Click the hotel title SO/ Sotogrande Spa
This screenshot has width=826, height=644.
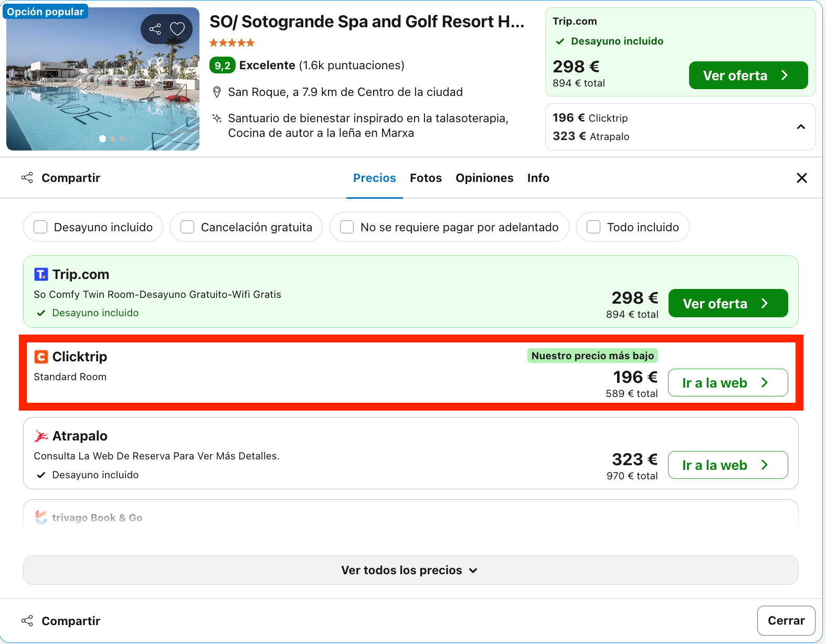(x=367, y=22)
